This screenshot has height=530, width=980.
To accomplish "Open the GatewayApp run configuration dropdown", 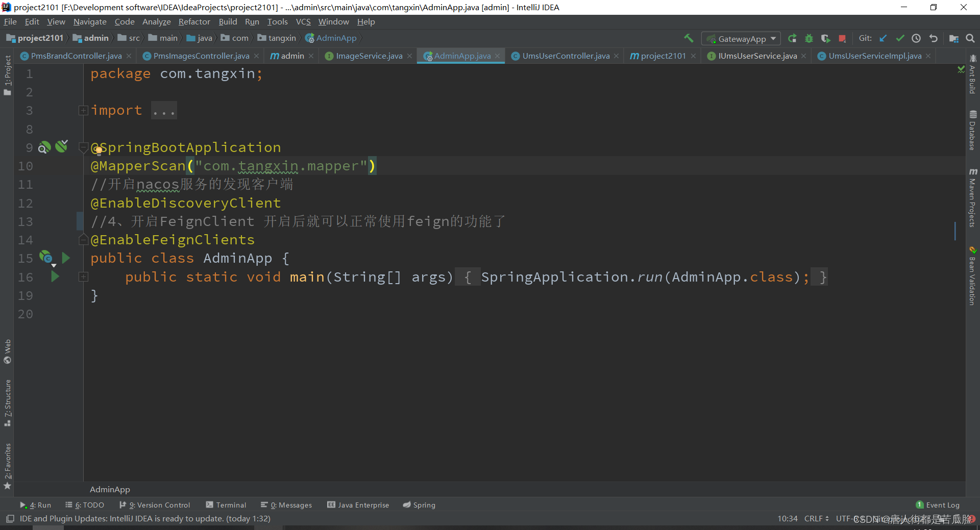I will click(741, 39).
